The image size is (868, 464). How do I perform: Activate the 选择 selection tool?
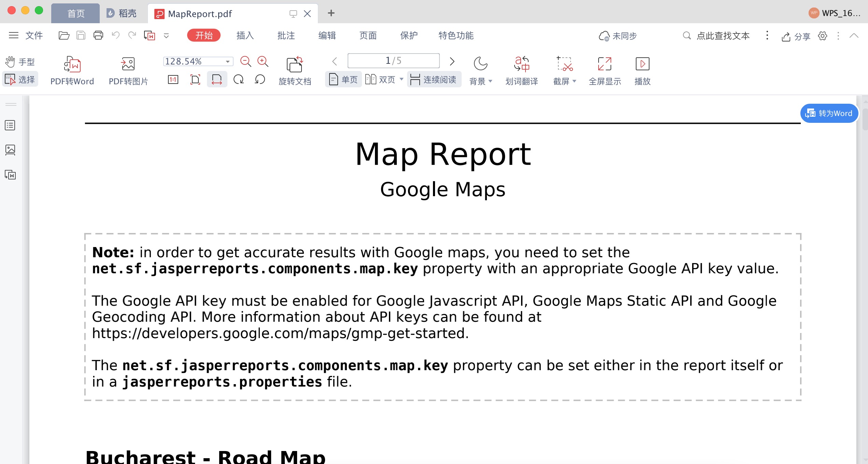click(20, 79)
